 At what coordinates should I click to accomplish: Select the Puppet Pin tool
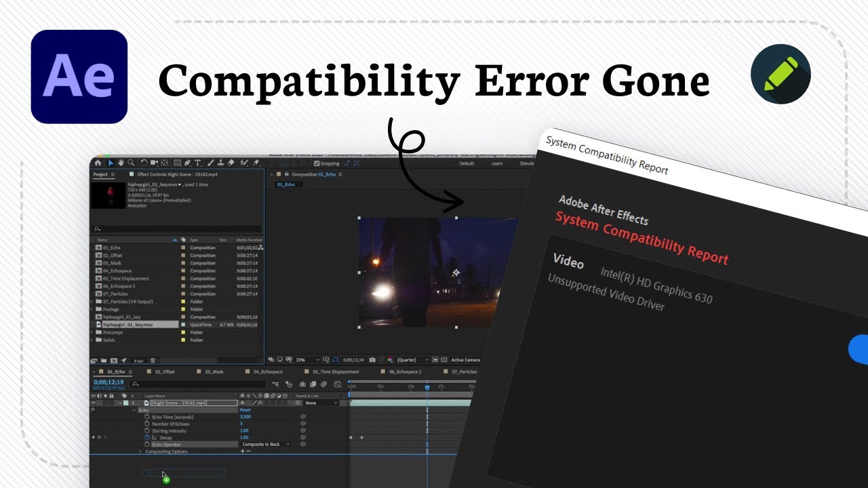[256, 163]
